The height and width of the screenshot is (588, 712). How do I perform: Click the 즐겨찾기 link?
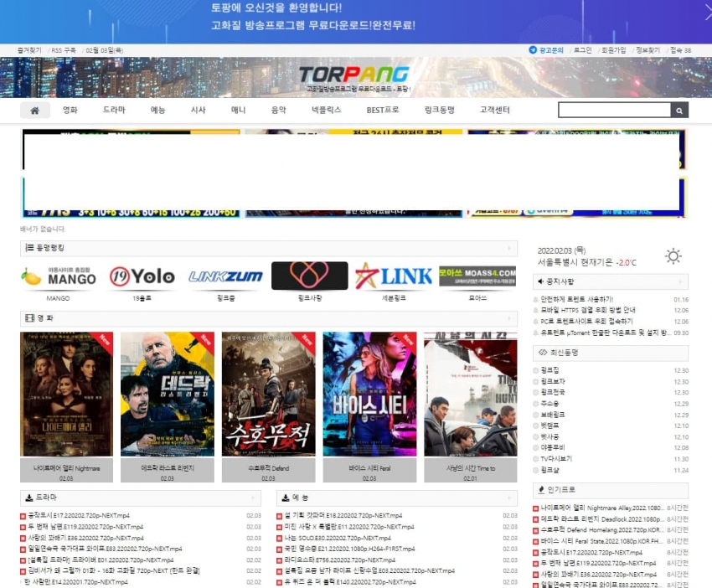click(29, 50)
